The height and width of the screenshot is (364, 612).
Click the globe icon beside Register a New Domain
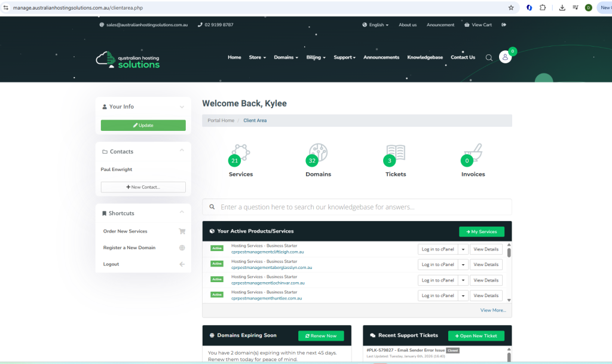pos(182,247)
